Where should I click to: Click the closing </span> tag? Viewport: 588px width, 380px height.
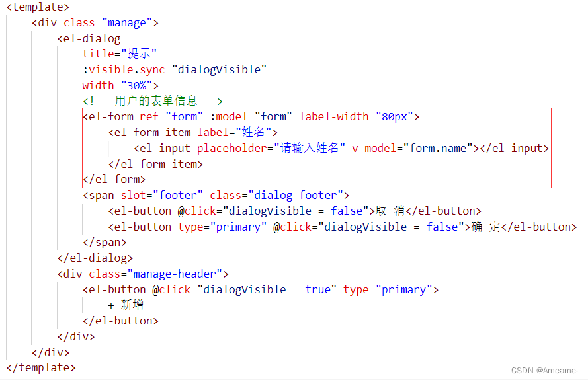(x=105, y=242)
